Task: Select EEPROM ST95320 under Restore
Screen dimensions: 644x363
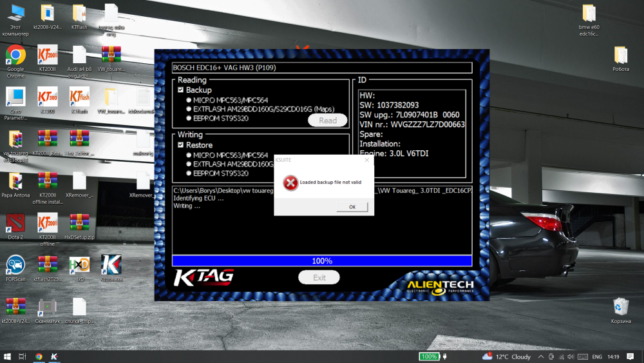Action: (x=189, y=173)
